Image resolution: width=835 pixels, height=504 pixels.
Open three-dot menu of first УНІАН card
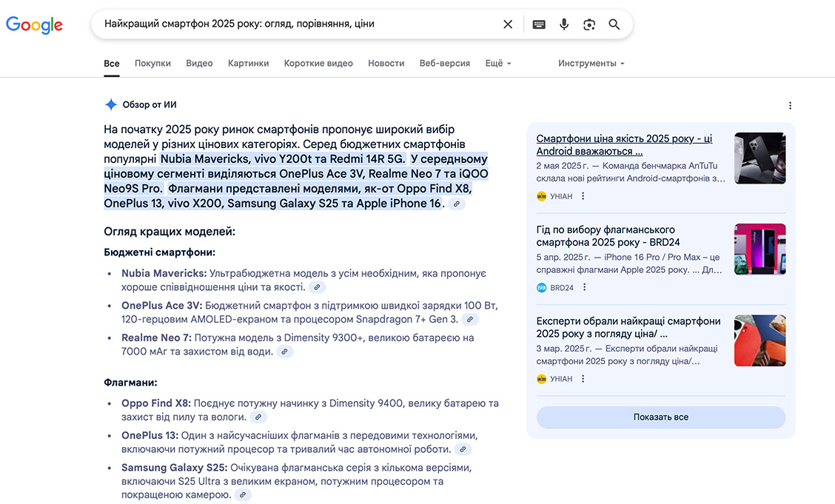pos(583,196)
